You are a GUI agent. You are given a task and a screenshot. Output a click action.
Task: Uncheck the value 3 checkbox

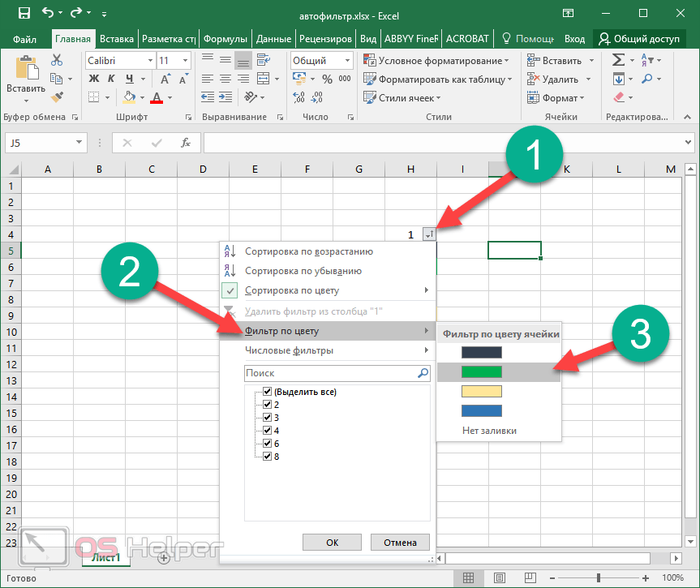pyautogui.click(x=268, y=417)
